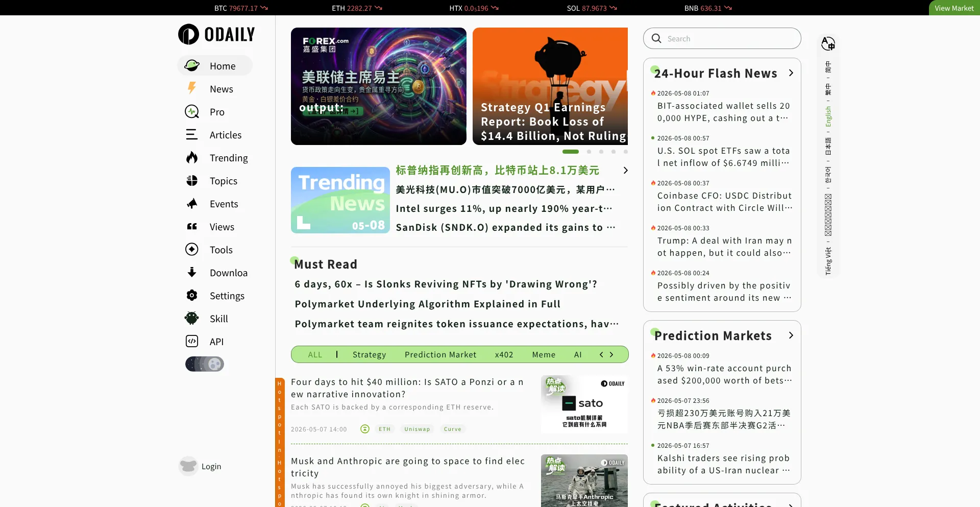The image size is (980, 507).
Task: Click the Articles lines icon
Action: pos(192,134)
